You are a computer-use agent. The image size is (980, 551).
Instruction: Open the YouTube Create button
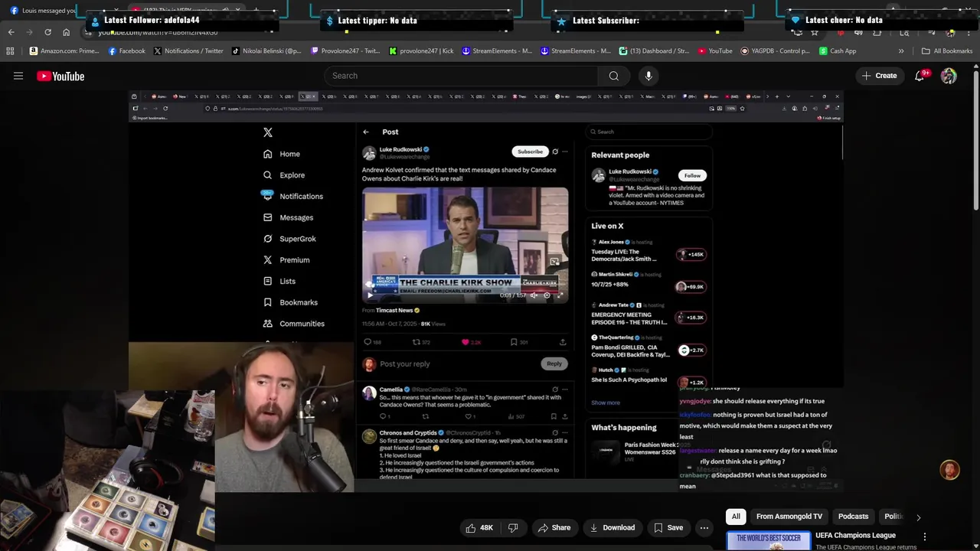click(x=879, y=76)
